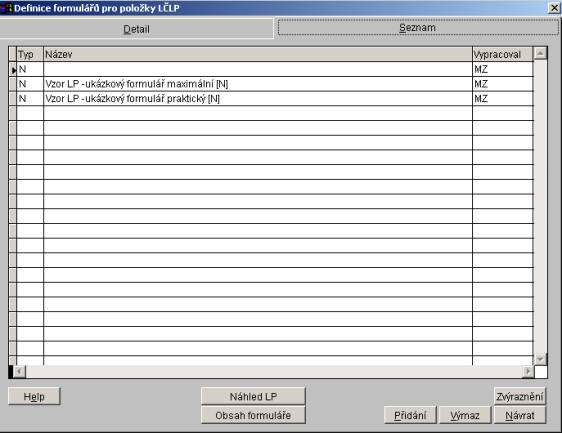Click horizontal scrollbar right arrow
This screenshot has height=433, width=562.
click(x=528, y=371)
